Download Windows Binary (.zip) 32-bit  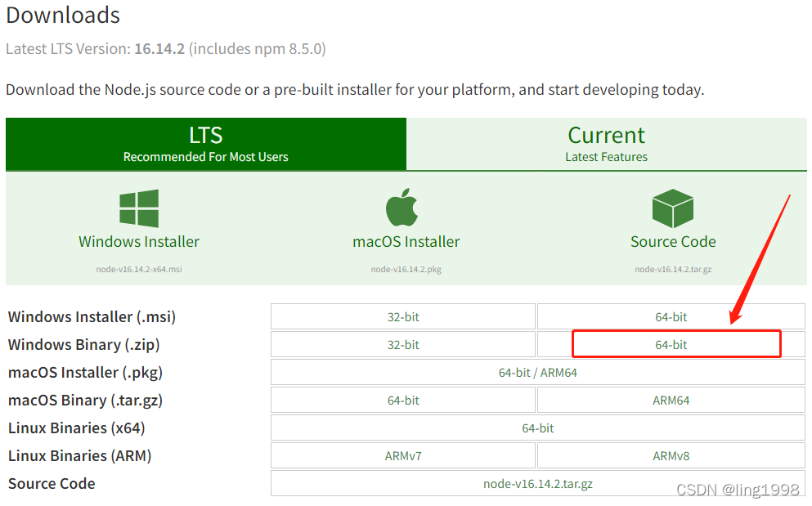pyautogui.click(x=403, y=344)
